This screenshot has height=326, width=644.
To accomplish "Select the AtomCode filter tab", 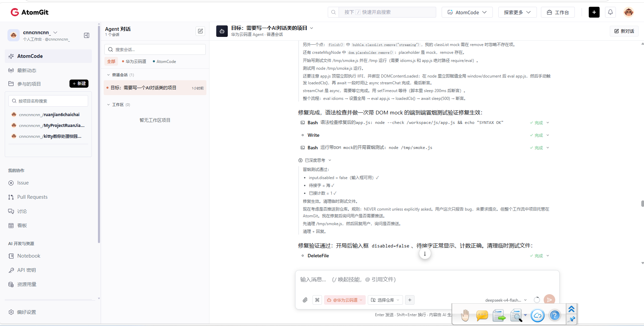I will click(164, 61).
